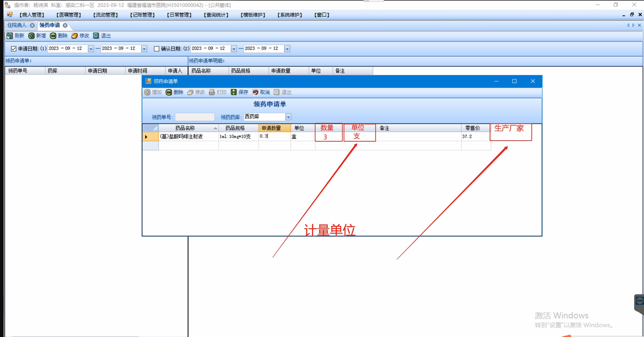Click the dialog's 删除 delete icon
644x337 pixels.
[x=169, y=92]
